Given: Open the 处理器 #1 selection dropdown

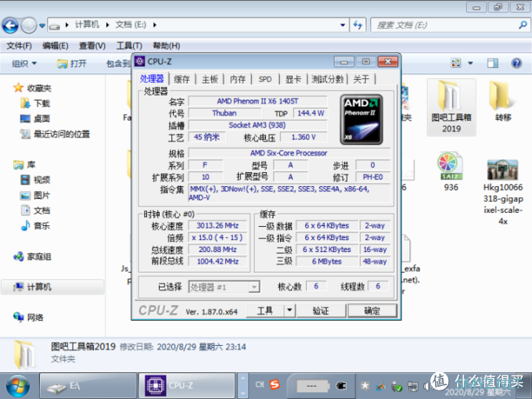Looking at the screenshot, I should (x=225, y=287).
